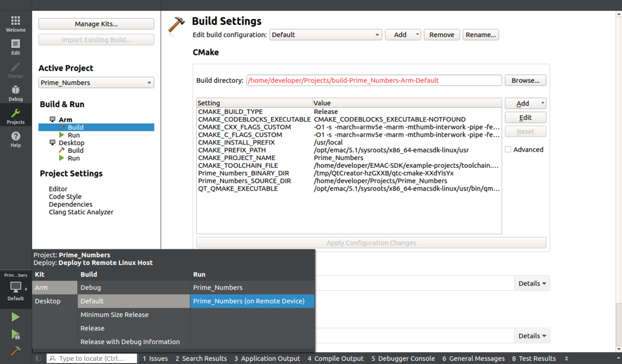
Task: Select Minimum Size Release build configuration
Action: click(x=114, y=314)
